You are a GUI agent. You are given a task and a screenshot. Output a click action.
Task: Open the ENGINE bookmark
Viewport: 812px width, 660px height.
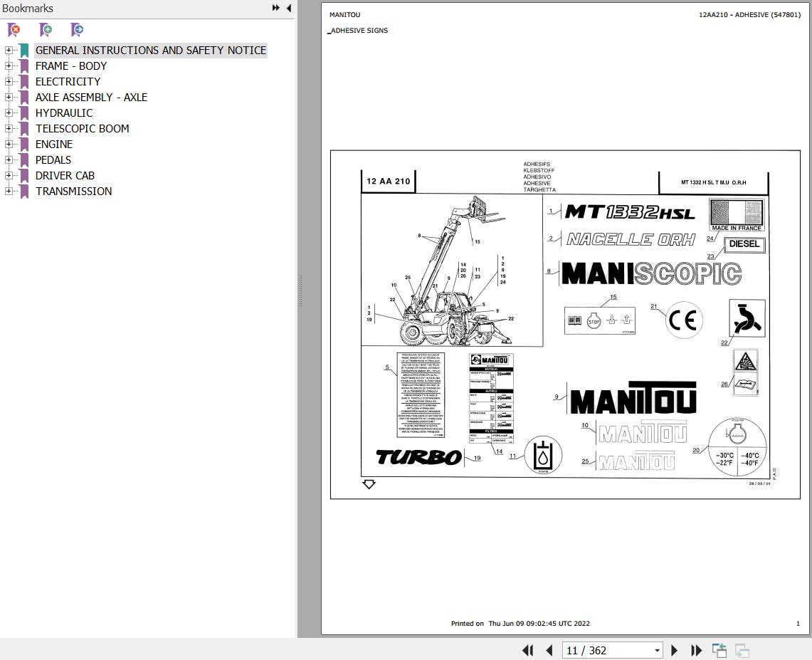[54, 144]
